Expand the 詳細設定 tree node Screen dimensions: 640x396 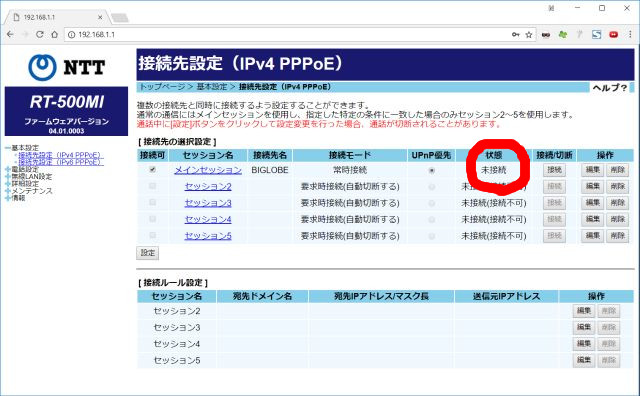8,184
